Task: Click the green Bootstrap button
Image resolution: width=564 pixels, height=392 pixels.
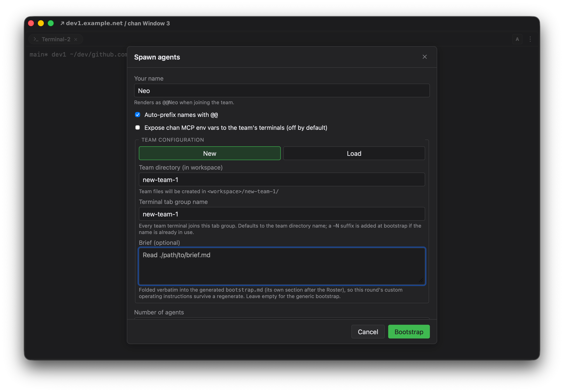Action: tap(409, 332)
